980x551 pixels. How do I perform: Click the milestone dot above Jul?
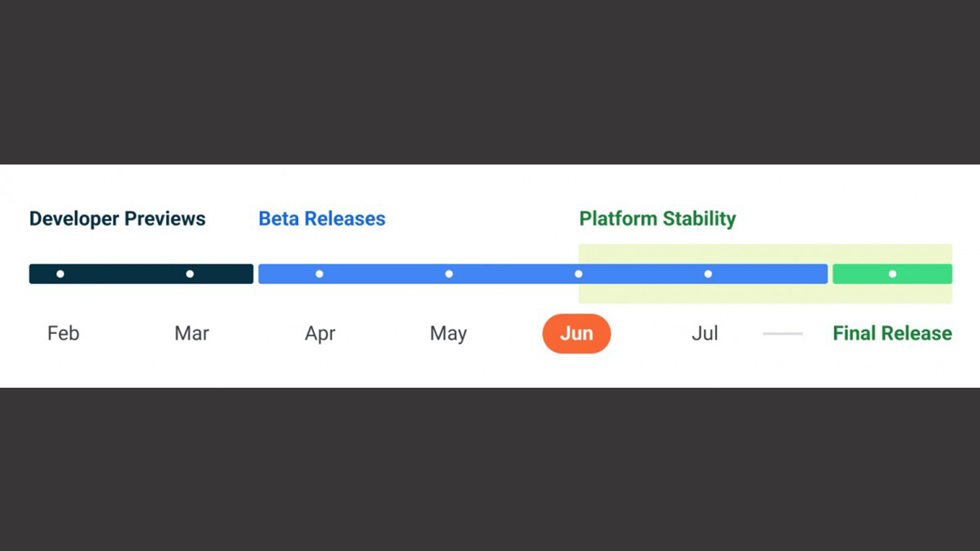click(708, 274)
